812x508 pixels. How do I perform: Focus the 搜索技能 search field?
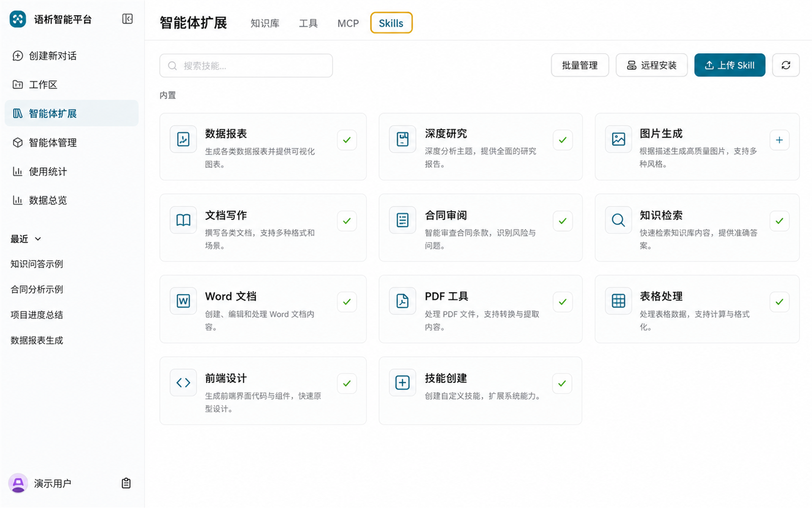tap(246, 66)
